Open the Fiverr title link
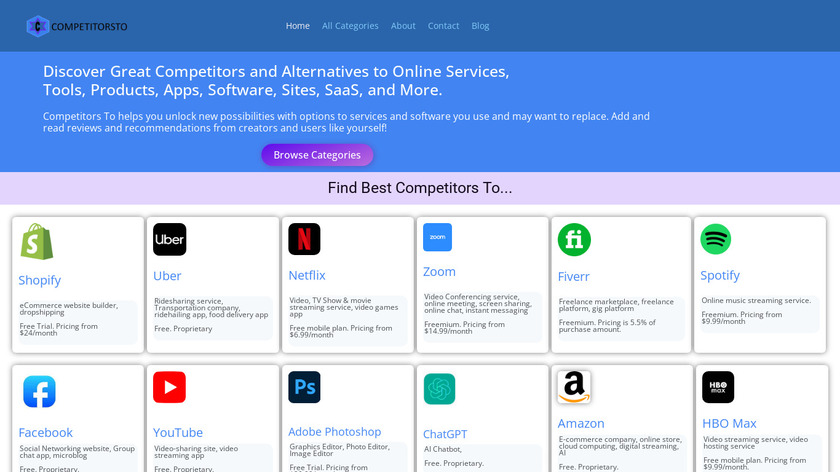The image size is (840, 472). point(573,276)
